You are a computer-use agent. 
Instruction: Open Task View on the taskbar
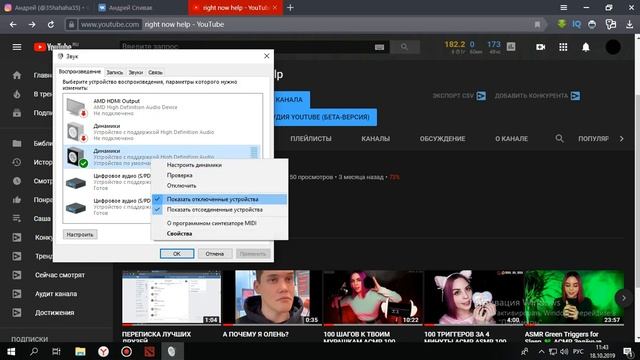[56, 351]
